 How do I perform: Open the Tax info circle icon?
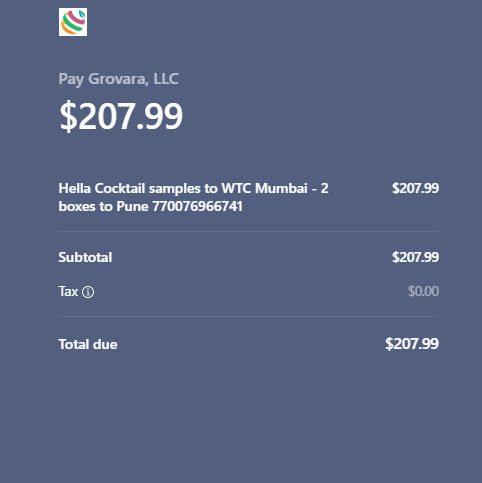[88, 292]
